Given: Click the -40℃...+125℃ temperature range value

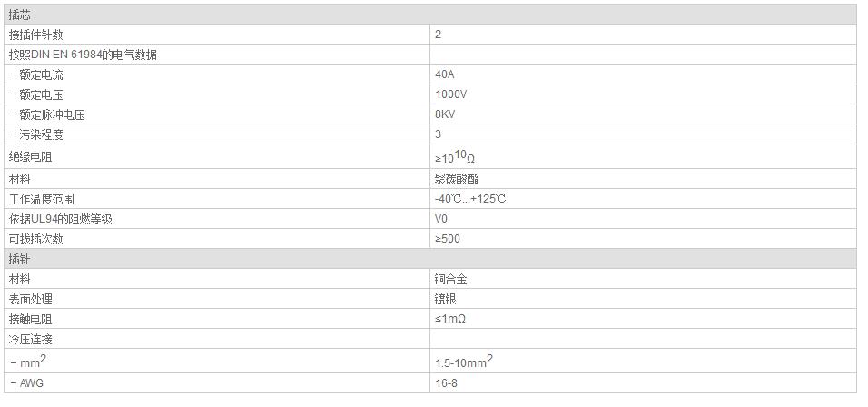Looking at the screenshot, I should click(x=470, y=199).
